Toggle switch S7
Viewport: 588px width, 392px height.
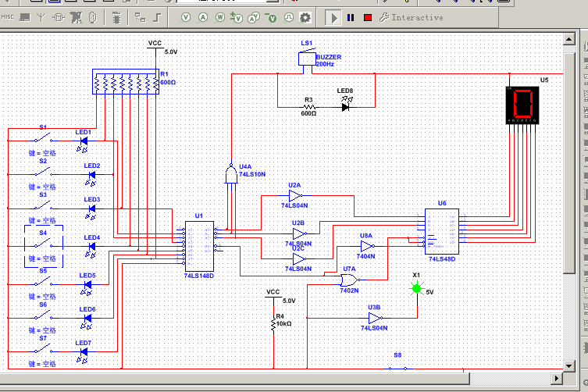coord(43,349)
